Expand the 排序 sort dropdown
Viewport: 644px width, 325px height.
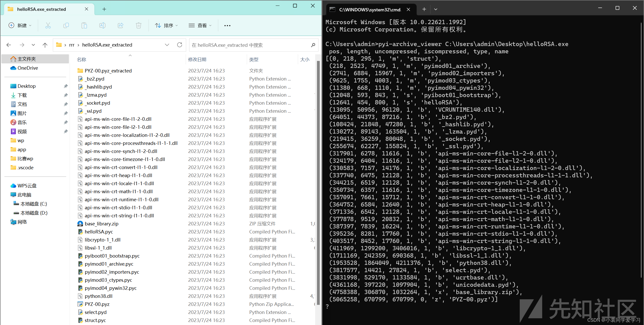pyautogui.click(x=167, y=25)
